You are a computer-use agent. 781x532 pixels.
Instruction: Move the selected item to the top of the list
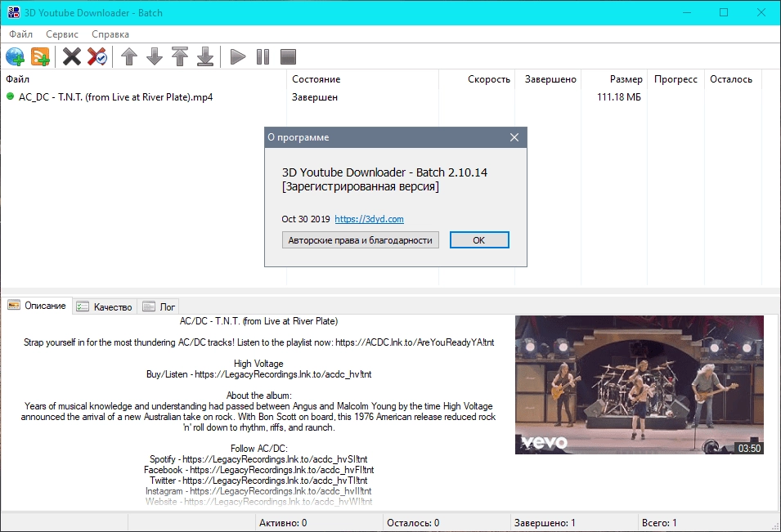click(x=180, y=56)
